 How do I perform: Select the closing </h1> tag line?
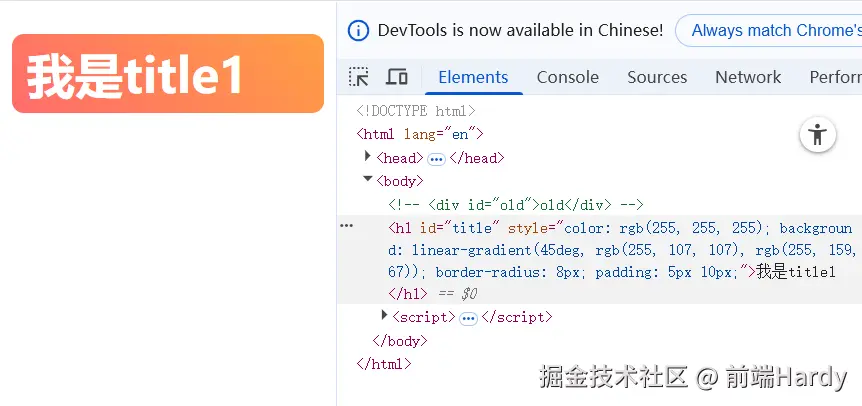click(x=407, y=294)
